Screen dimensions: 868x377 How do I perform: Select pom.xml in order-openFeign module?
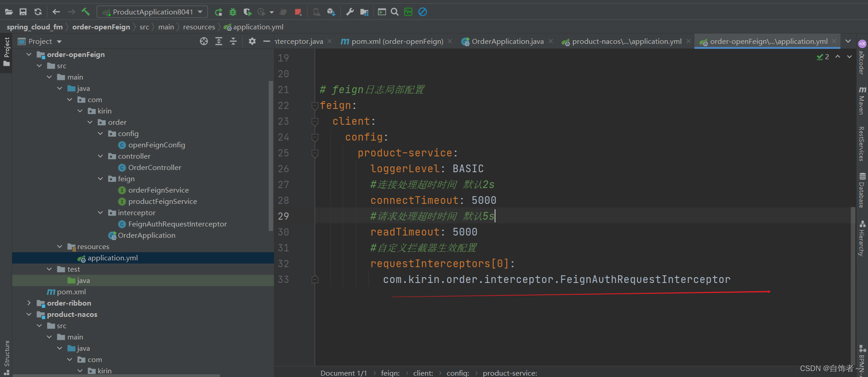coord(71,292)
